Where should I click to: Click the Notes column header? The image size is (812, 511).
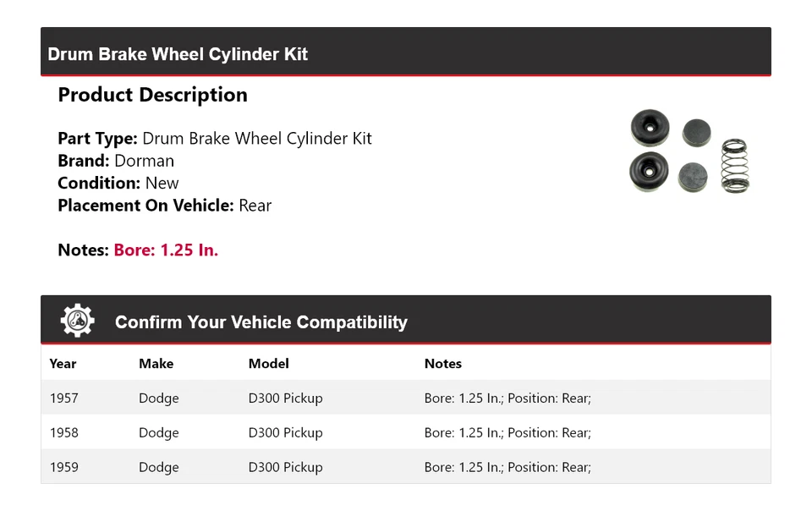click(x=442, y=364)
